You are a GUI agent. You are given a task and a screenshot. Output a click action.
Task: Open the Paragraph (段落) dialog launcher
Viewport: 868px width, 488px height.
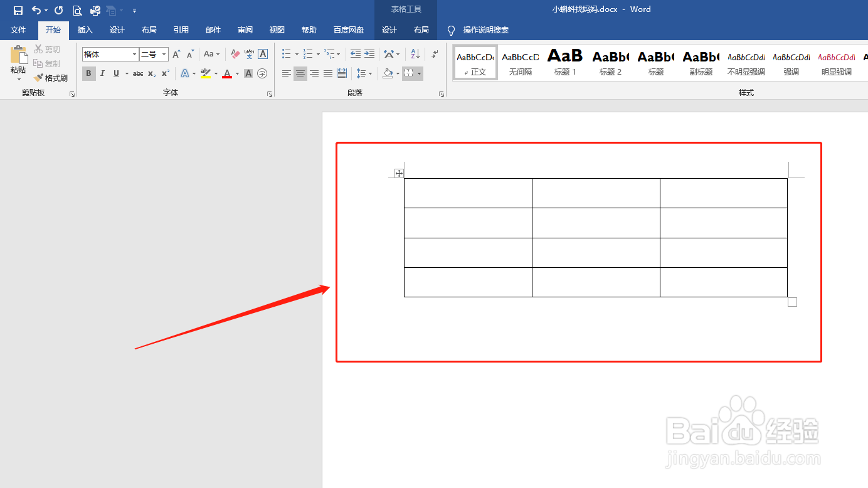442,93
